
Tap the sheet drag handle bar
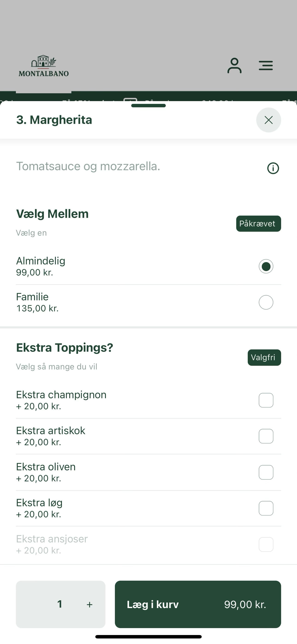[x=148, y=105]
